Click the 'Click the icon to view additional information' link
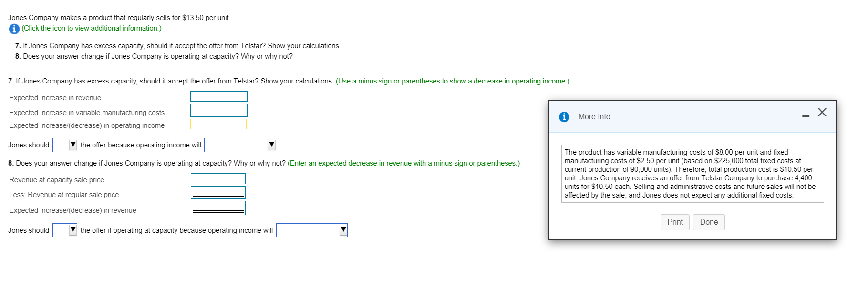Screen dimensions: 868x292 91,28
